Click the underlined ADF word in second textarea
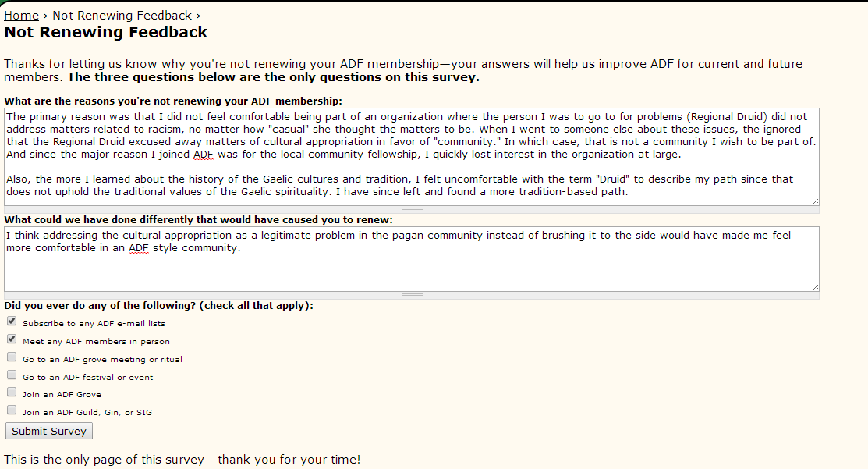The image size is (868, 469). pos(138,248)
